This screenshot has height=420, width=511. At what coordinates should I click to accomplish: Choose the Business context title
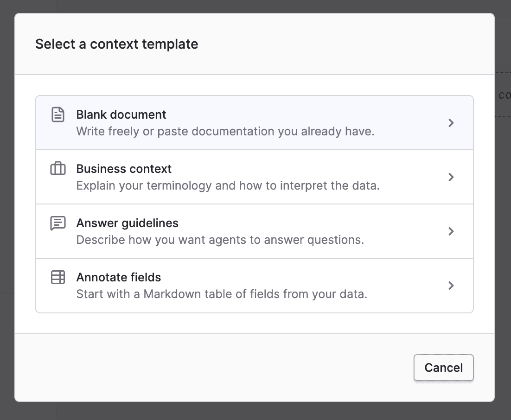pyautogui.click(x=123, y=169)
